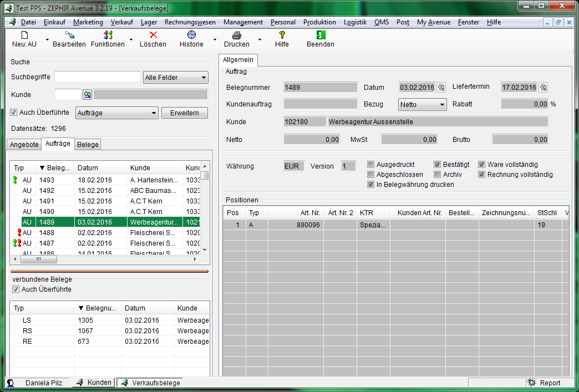The width and height of the screenshot is (579, 392).
Task: Open the Datum calendar picker icon
Action: point(441,88)
